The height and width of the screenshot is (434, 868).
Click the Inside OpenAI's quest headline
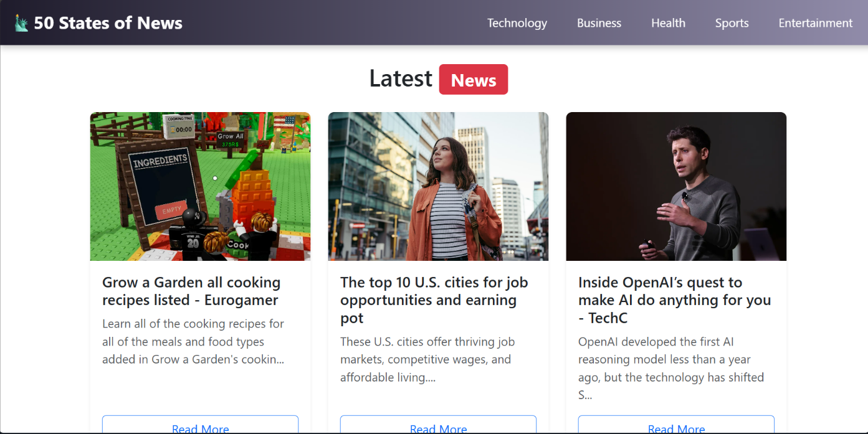tap(674, 300)
